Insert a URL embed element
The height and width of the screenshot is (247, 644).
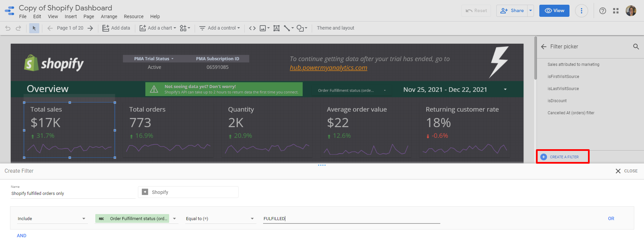click(252, 28)
